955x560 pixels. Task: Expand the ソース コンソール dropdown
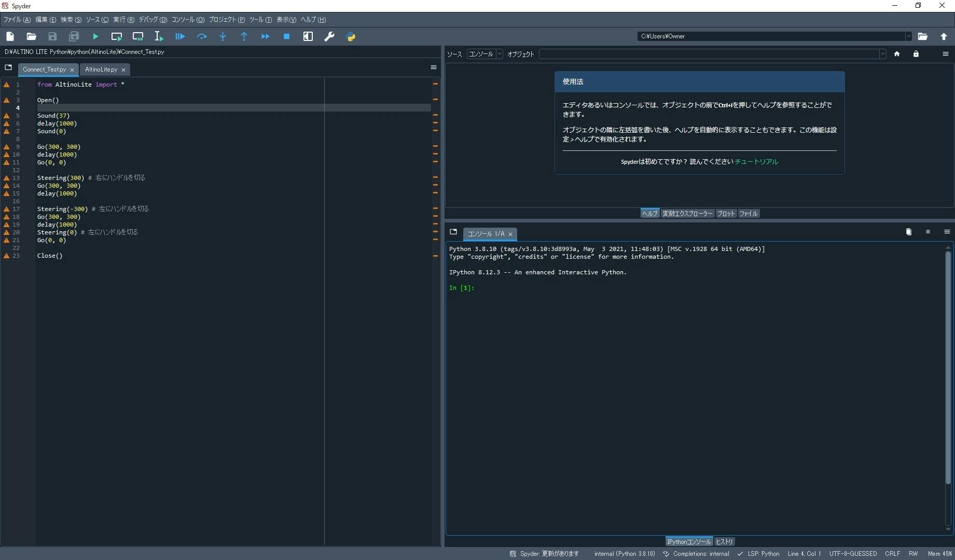485,54
